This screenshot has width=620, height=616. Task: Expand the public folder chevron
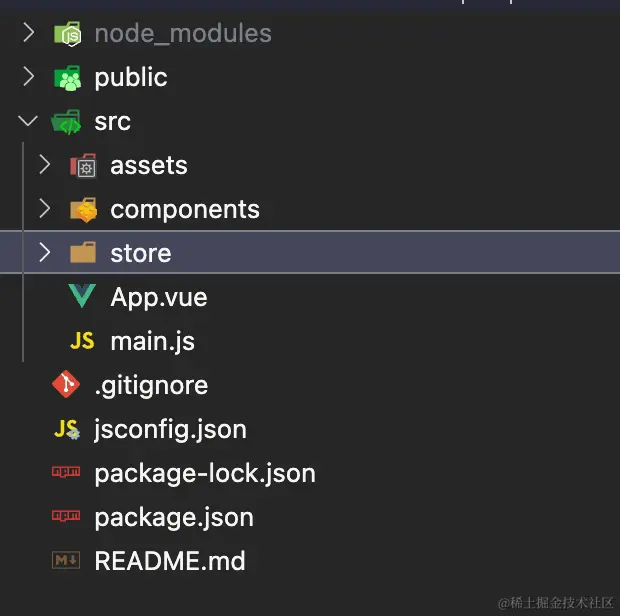(x=28, y=77)
